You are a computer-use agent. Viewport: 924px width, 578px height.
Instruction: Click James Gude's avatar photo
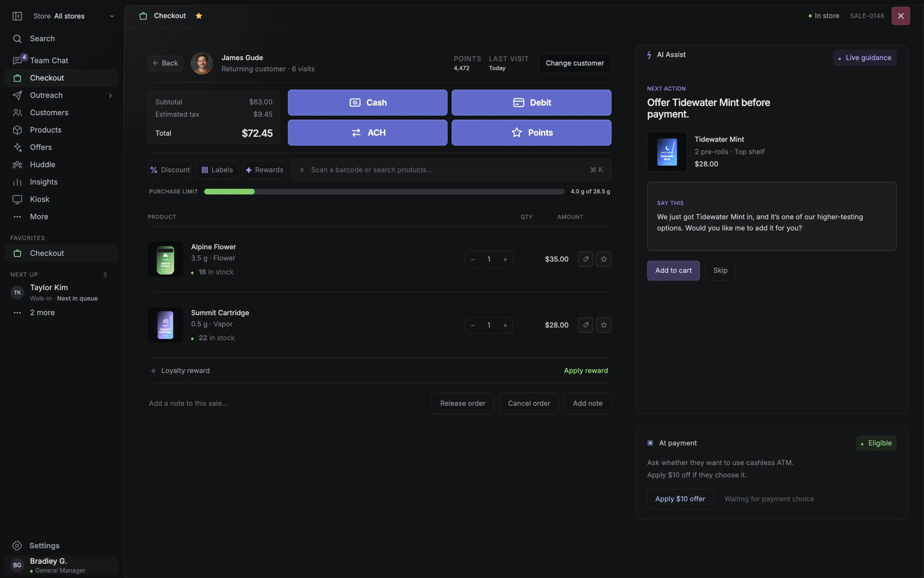202,63
